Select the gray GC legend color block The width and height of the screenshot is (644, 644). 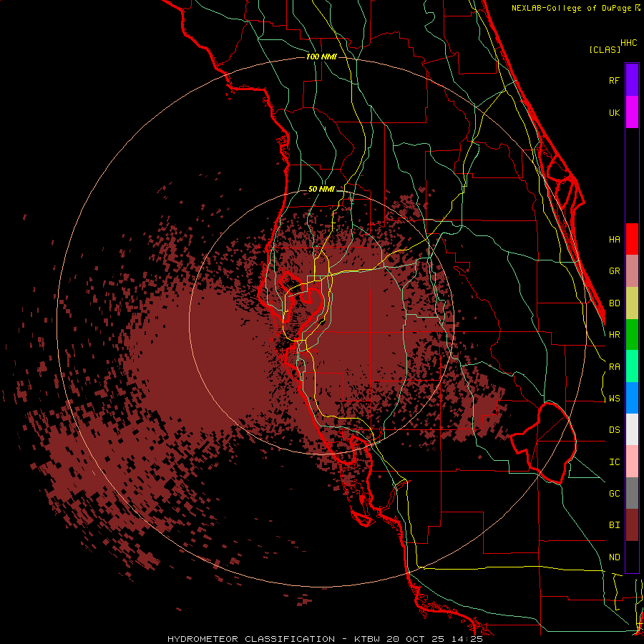coord(632,493)
